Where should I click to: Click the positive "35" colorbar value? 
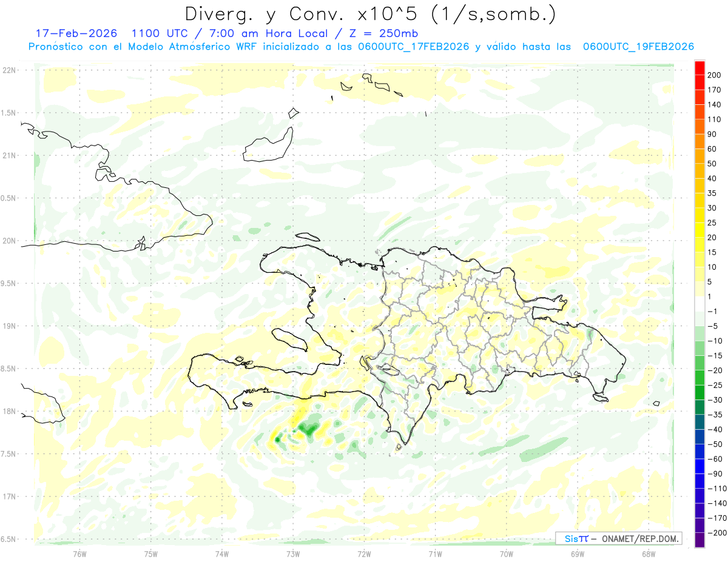pos(712,193)
